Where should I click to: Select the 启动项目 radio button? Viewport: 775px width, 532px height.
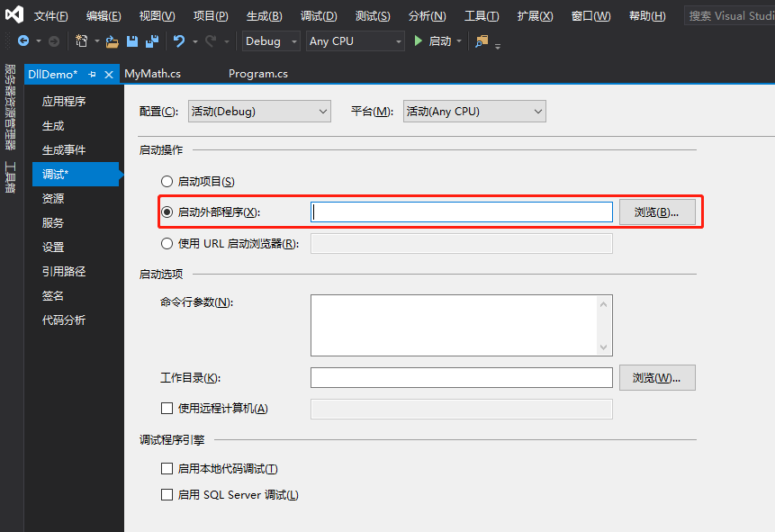[x=167, y=182]
